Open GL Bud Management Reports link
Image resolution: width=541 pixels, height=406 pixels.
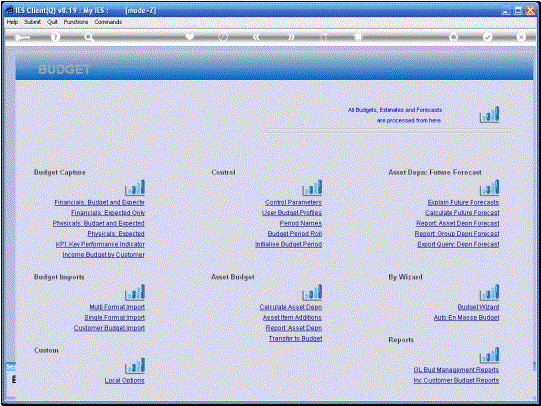[456, 369]
